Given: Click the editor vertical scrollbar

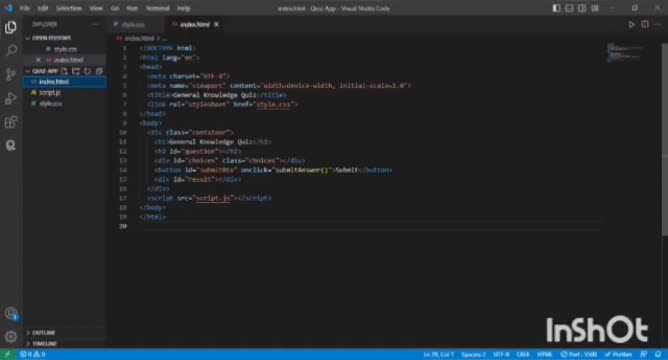Looking at the screenshot, I should [x=665, y=139].
